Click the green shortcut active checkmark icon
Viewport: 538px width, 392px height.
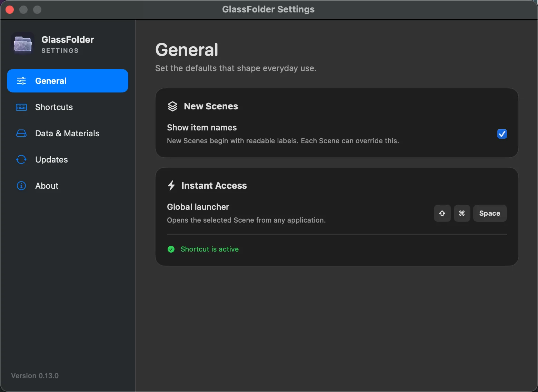click(x=171, y=249)
